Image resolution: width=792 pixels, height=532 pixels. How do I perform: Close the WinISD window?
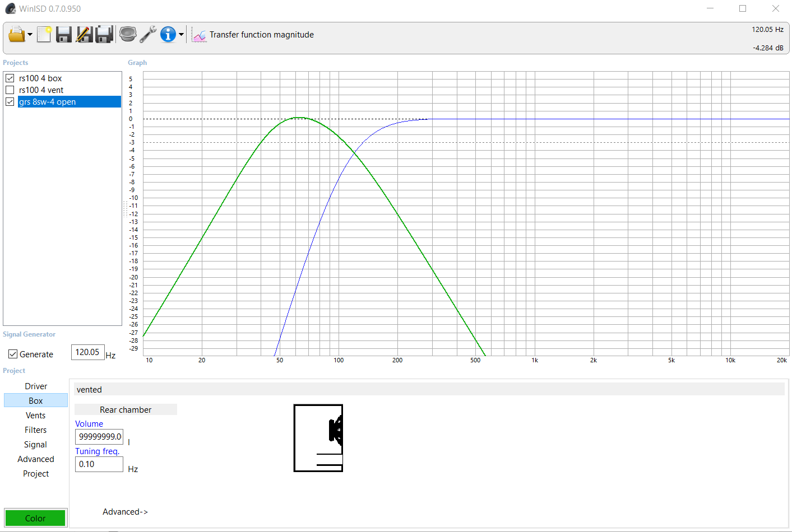776,8
